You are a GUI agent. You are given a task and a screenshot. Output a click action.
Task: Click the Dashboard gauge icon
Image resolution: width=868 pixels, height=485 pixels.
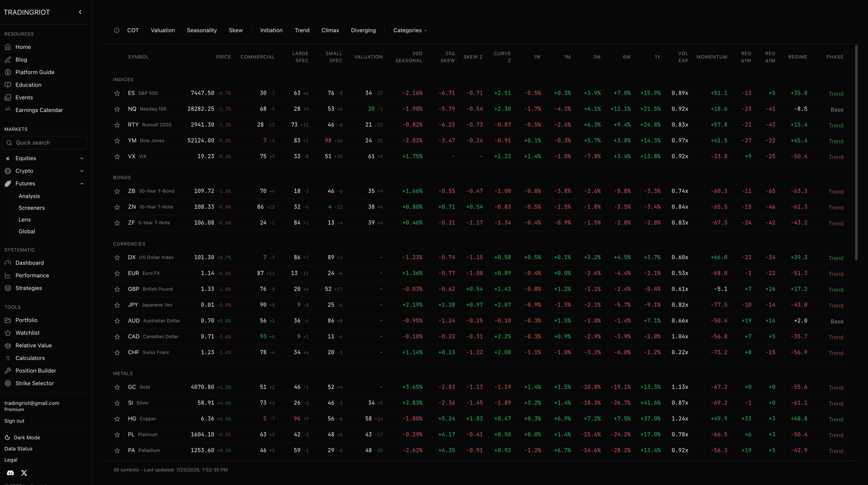(x=8, y=263)
